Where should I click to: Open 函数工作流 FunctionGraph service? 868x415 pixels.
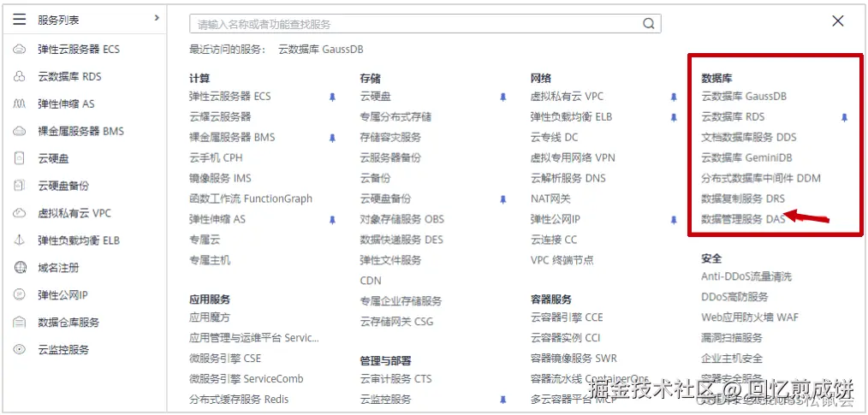tap(251, 199)
